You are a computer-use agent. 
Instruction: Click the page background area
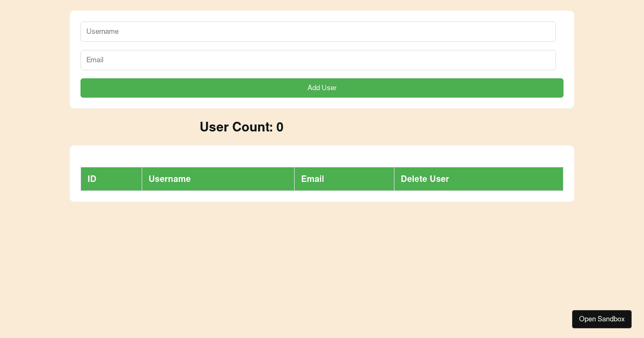click(x=322, y=258)
